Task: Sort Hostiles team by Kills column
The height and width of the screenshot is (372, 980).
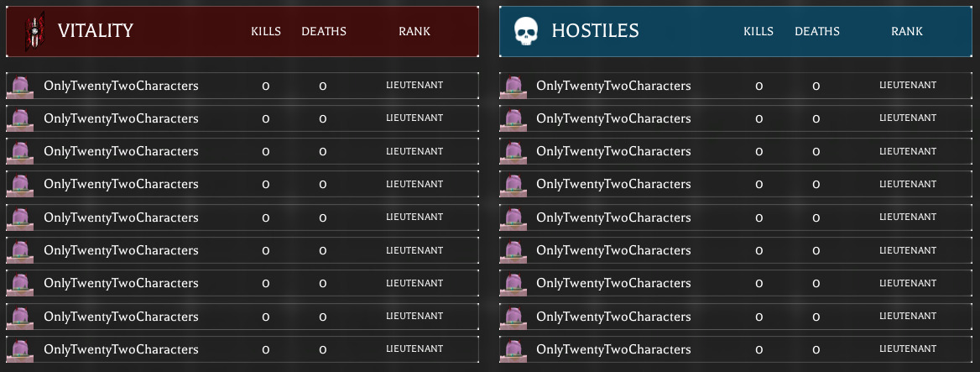Action: pos(758,32)
